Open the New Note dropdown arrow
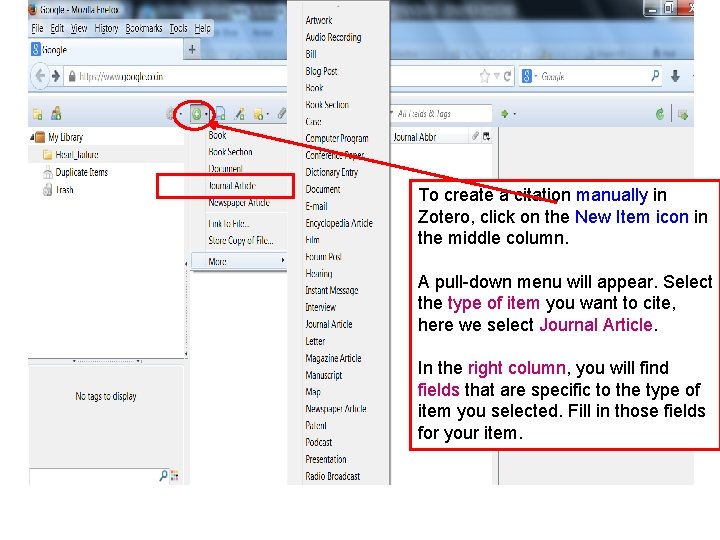 [268, 114]
